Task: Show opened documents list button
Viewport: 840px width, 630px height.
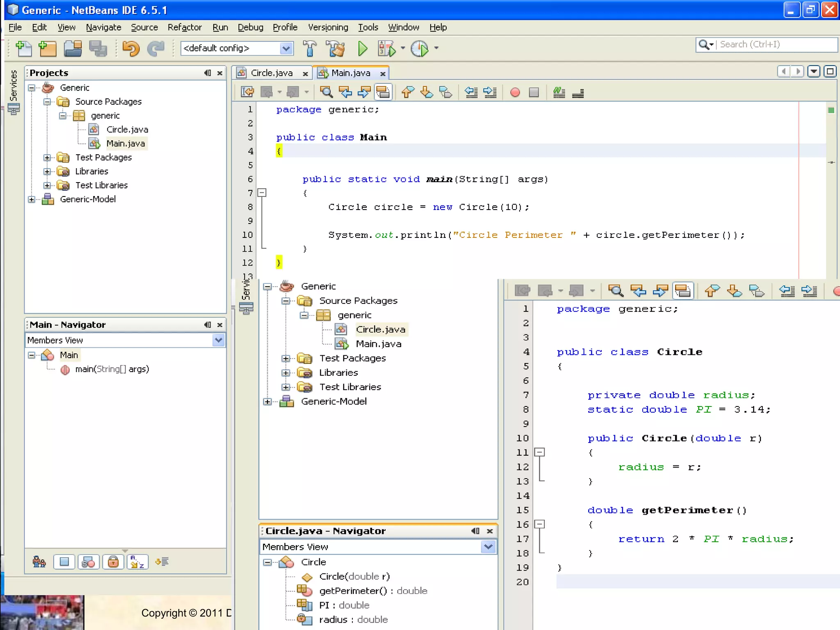Action: 814,72
